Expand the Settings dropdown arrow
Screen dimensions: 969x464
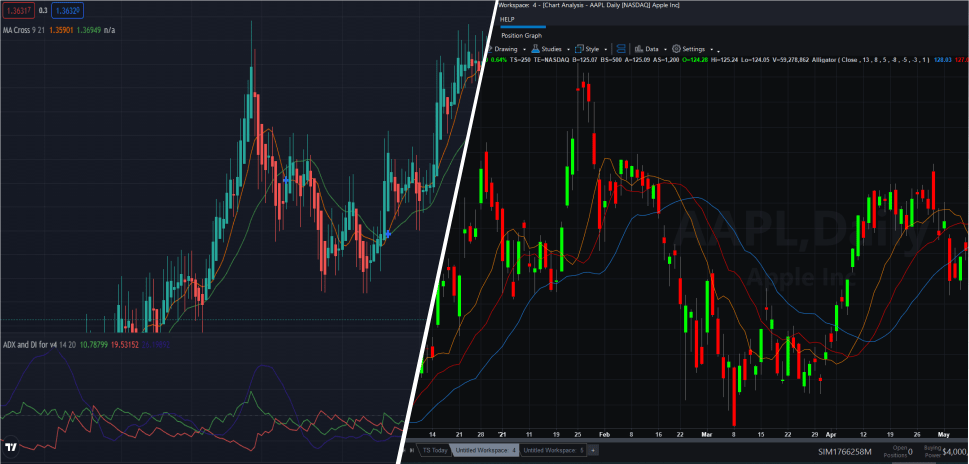pyautogui.click(x=712, y=49)
